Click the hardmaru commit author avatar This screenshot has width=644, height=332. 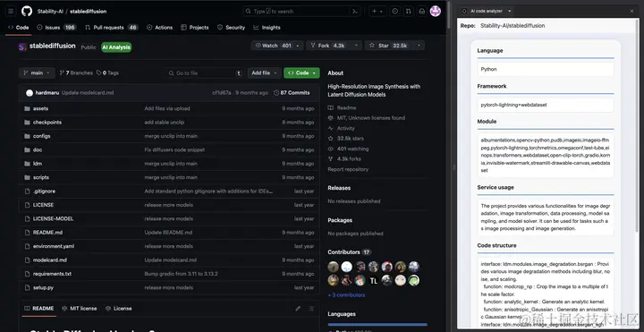point(30,93)
